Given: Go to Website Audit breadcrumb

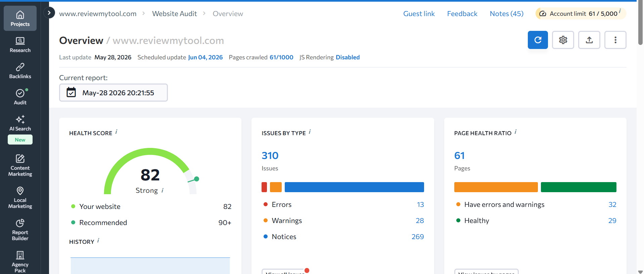Looking at the screenshot, I should point(175,14).
